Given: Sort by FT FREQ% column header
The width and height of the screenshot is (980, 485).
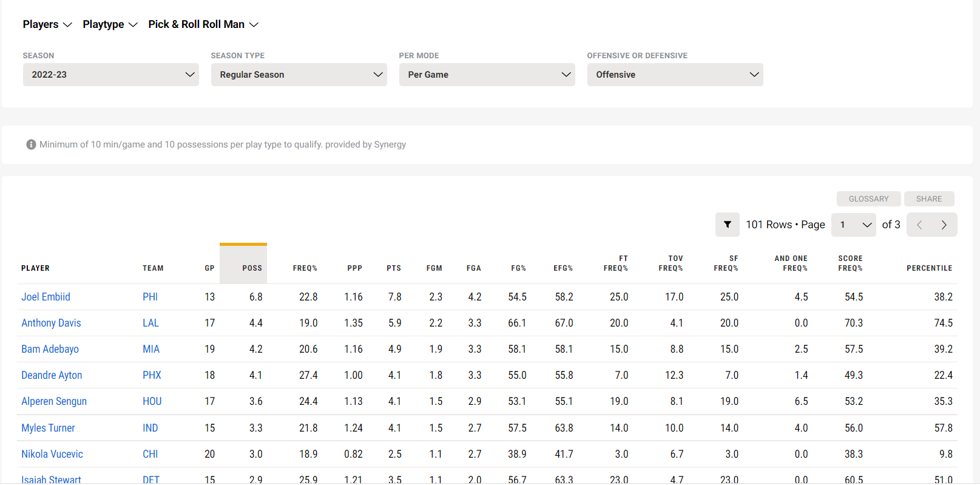Looking at the screenshot, I should point(615,263).
